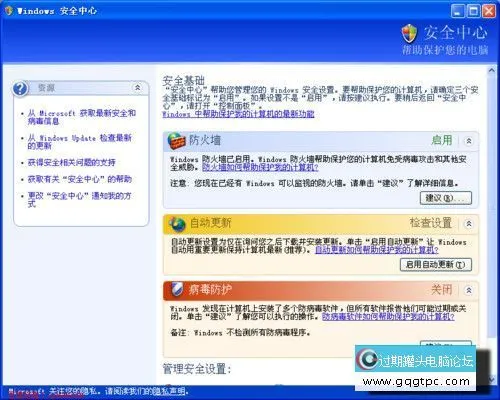Click the Automatic Updates globe icon
The height and width of the screenshot is (400, 500).
(x=177, y=224)
